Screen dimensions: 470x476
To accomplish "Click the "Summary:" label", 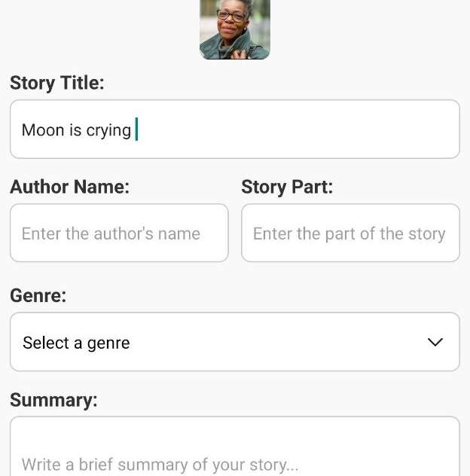I will (53, 400).
